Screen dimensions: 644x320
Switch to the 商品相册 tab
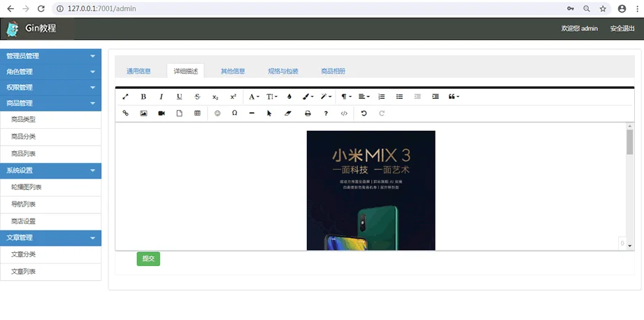click(x=333, y=71)
